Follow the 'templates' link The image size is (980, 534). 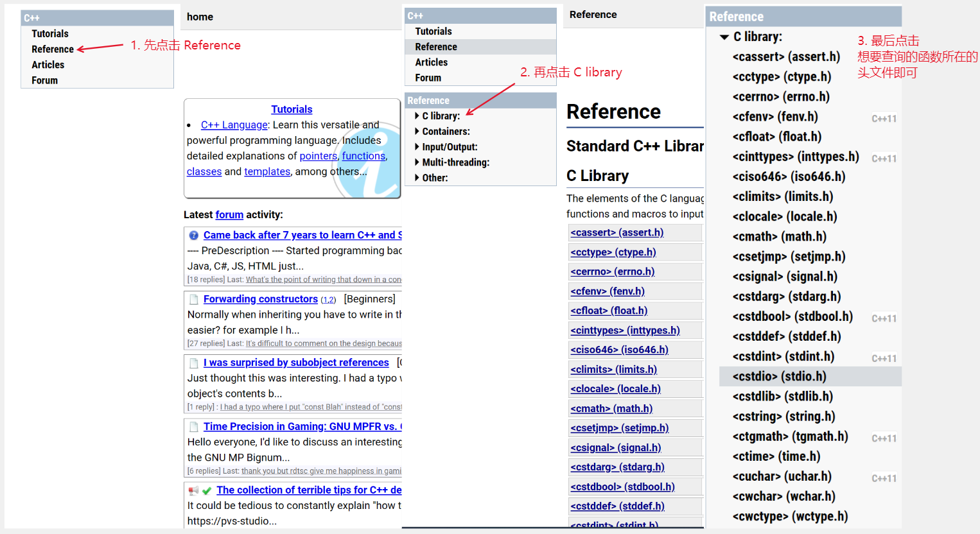[x=267, y=171]
